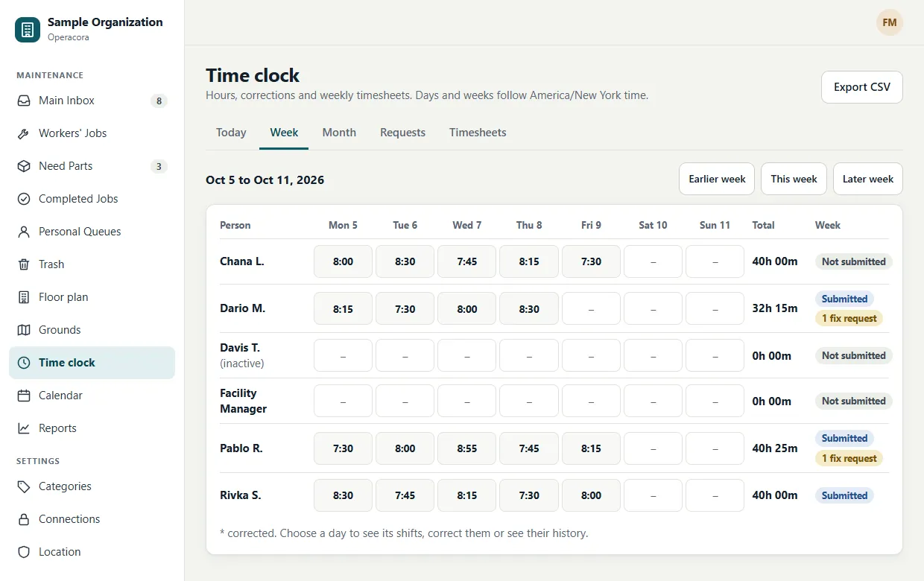
Task: Open Davis T. empty Monday cell
Action: pos(343,355)
